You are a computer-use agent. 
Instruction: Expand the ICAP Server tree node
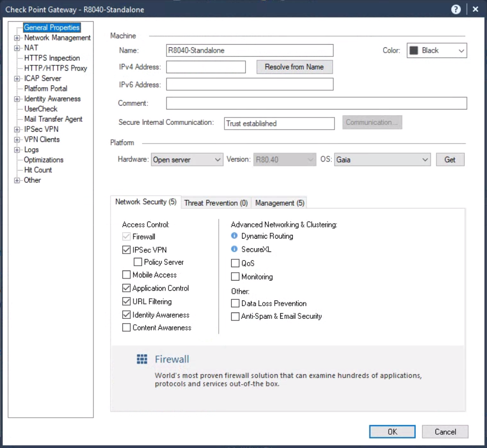[x=17, y=79]
